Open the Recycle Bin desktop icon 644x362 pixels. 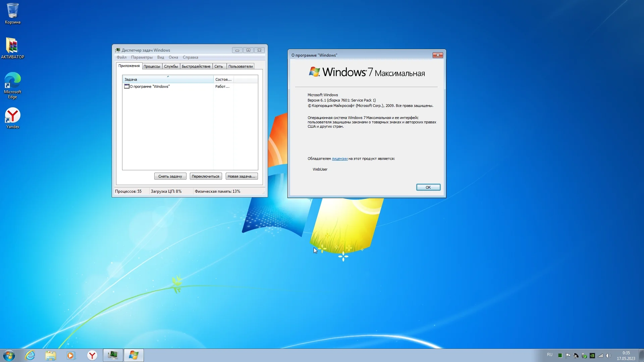pyautogui.click(x=12, y=13)
